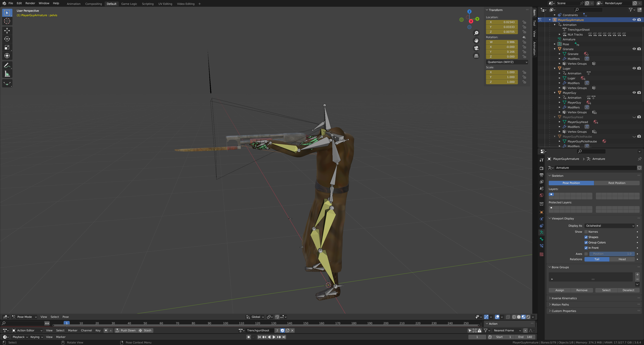Switch perspective/orthographic grid icon
Screen dimensions: 644x345
point(476,56)
